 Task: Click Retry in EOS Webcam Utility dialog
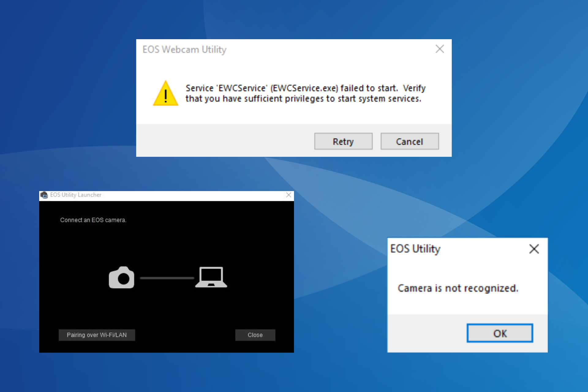[x=343, y=141]
